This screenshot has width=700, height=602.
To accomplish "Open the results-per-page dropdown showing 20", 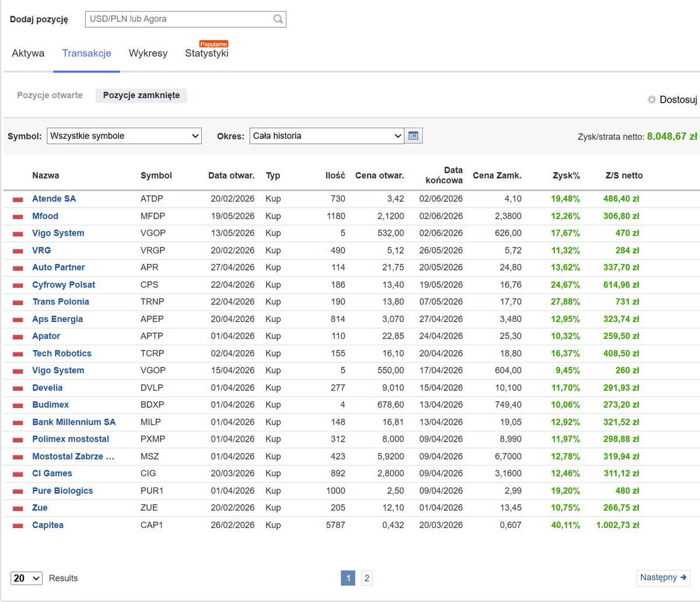I will pyautogui.click(x=26, y=578).
